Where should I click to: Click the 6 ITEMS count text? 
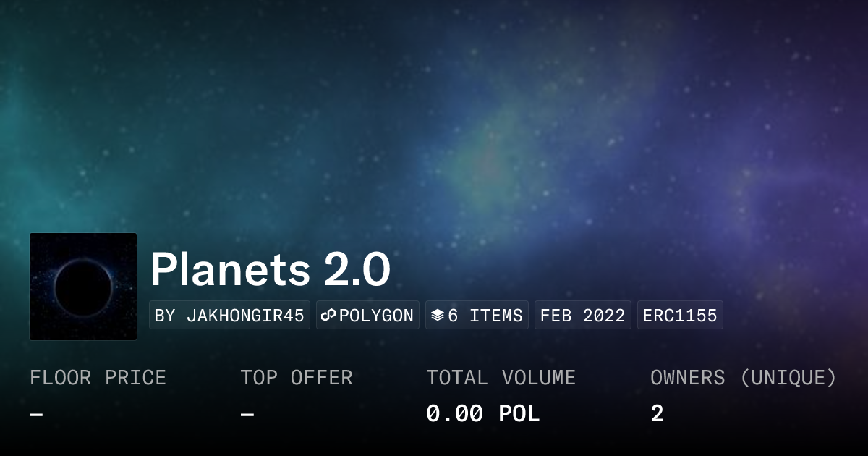[x=485, y=316]
